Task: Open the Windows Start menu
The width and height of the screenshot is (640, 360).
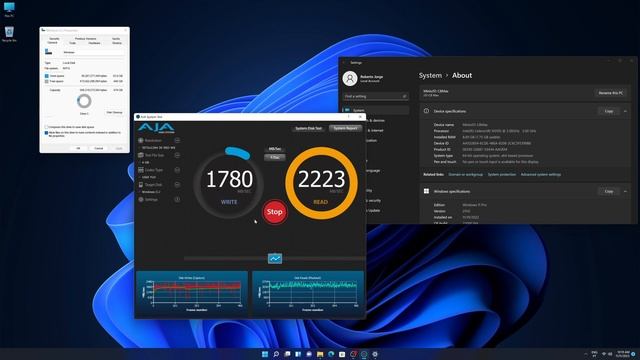Action: pyautogui.click(x=265, y=354)
